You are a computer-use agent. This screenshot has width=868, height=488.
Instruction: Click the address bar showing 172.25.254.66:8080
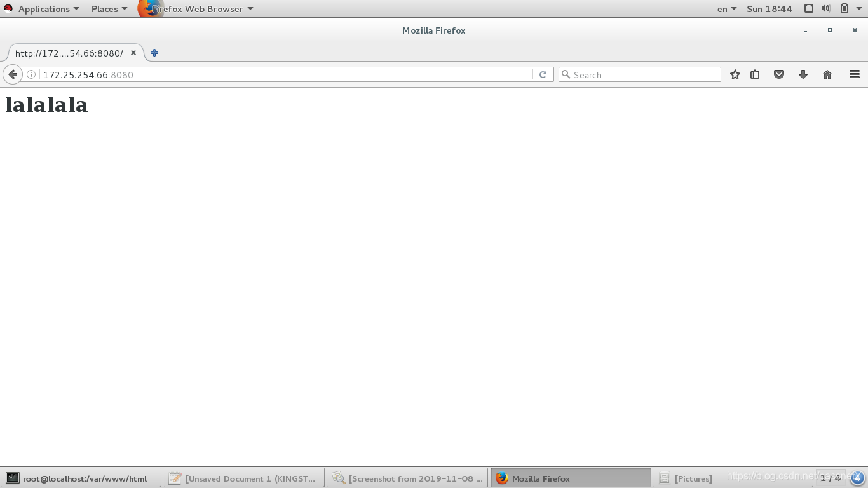(280, 74)
